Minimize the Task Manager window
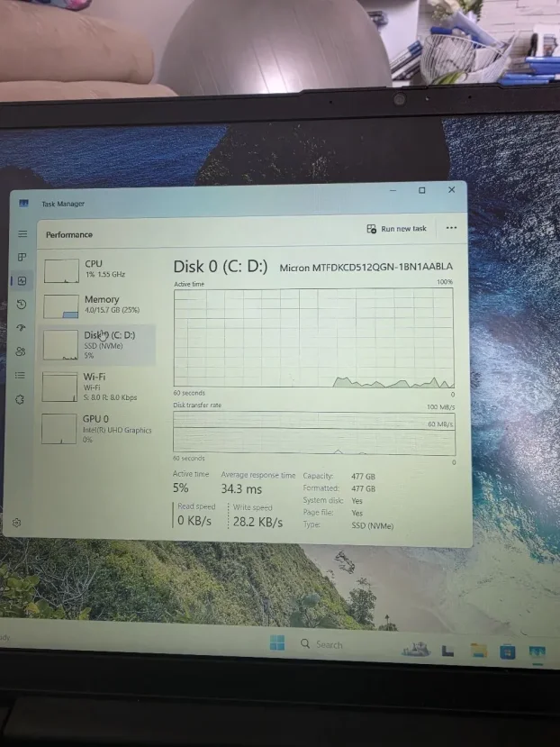This screenshot has width=560, height=747. point(393,190)
